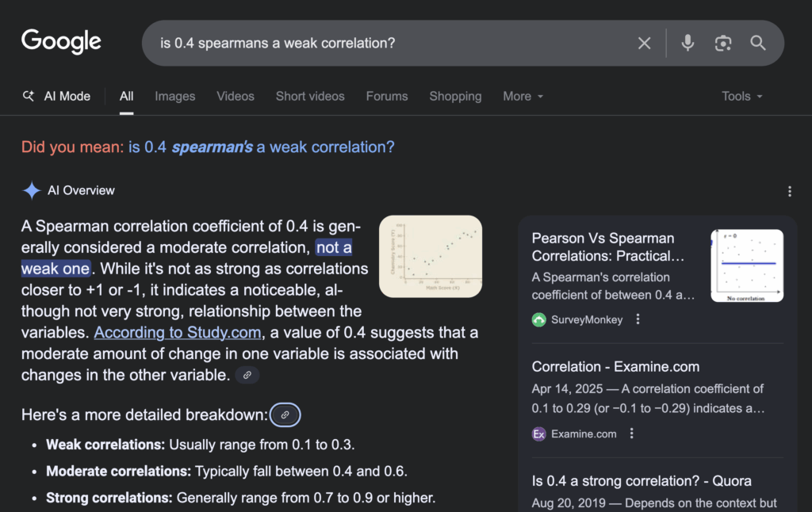Click the SurveyMonkey favicon next to its source

[539, 319]
